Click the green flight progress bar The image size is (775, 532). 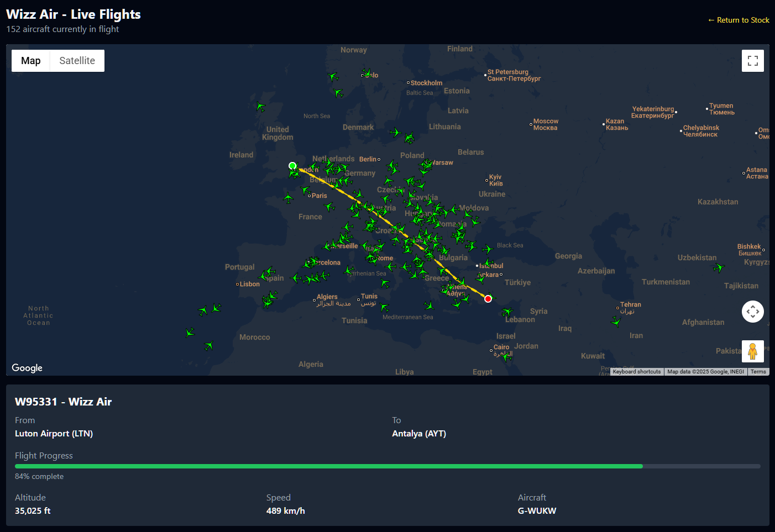point(328,466)
